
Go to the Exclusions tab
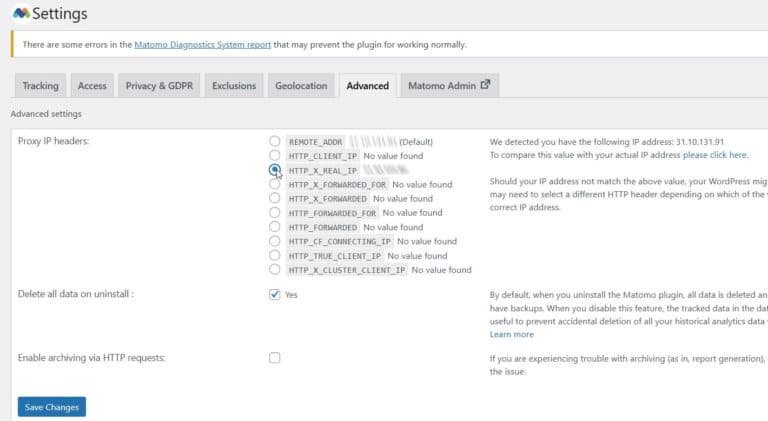(x=234, y=86)
